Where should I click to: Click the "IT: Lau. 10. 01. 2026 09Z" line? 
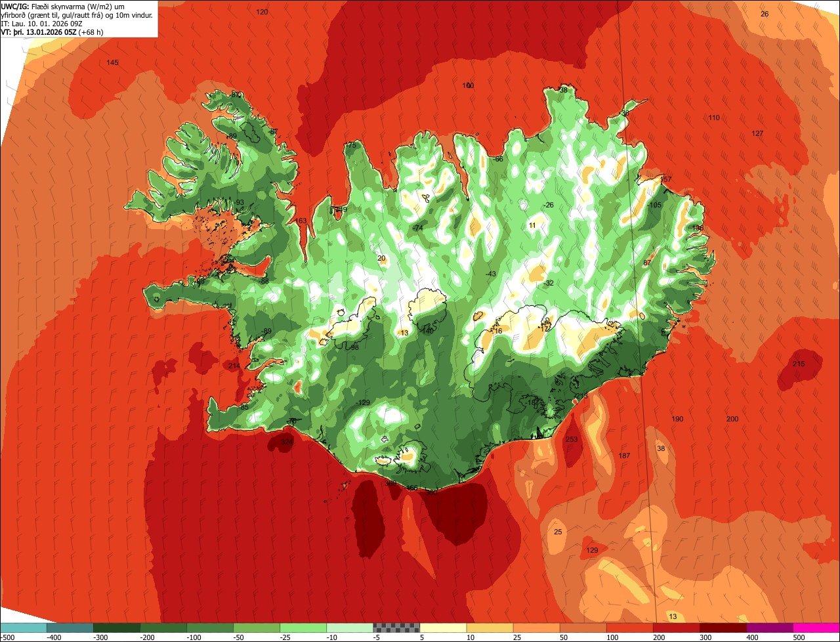pyautogui.click(x=42, y=24)
